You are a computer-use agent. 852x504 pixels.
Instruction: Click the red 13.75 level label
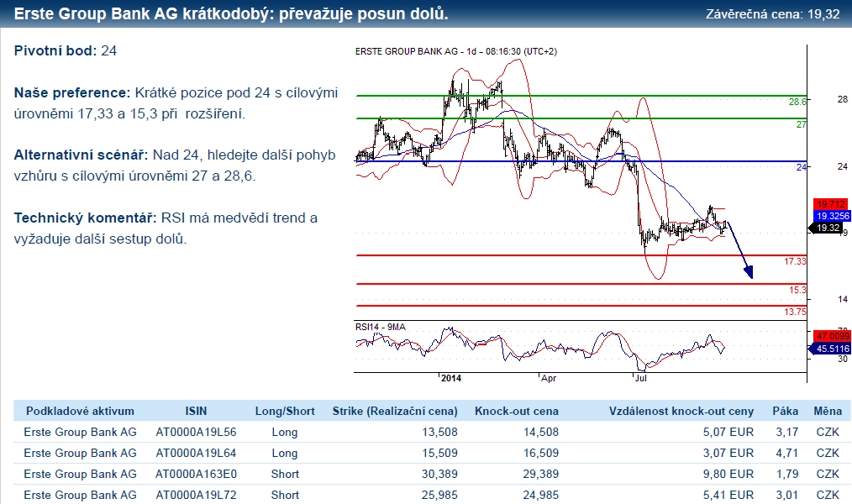click(795, 312)
